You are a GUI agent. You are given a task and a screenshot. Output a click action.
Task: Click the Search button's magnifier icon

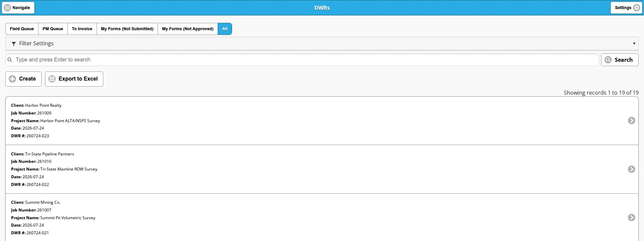point(608,60)
